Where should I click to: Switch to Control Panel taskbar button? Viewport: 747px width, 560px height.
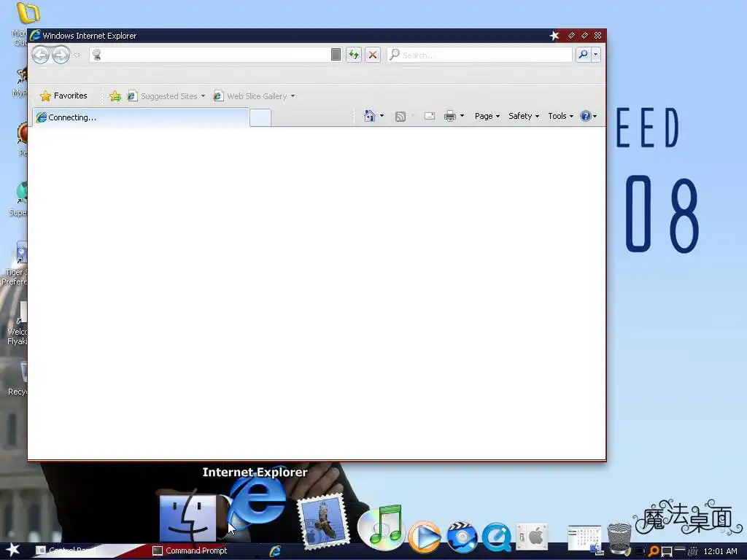[66, 551]
